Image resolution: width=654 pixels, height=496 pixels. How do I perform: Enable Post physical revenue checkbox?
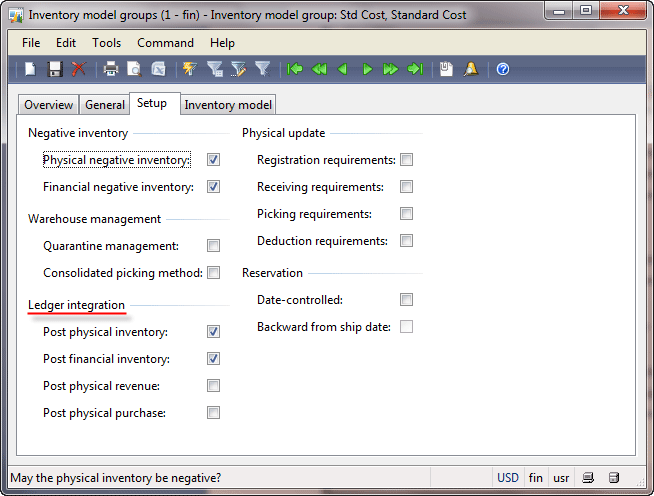213,386
